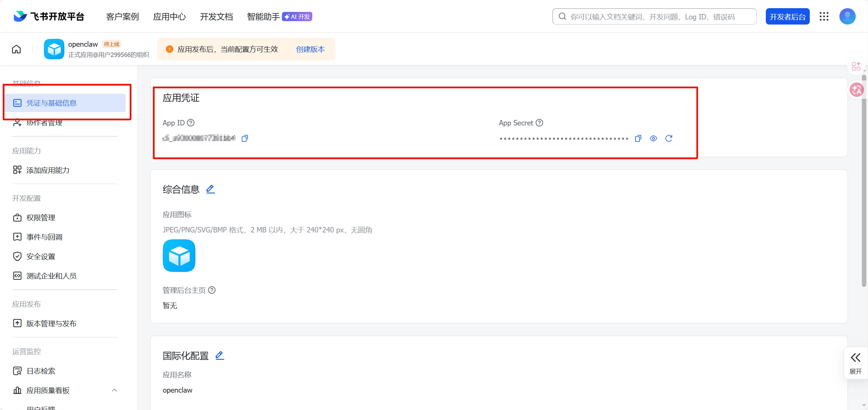The width and height of the screenshot is (868, 410).
Task: Open the nine-dot apps grid menu
Action: [x=824, y=16]
